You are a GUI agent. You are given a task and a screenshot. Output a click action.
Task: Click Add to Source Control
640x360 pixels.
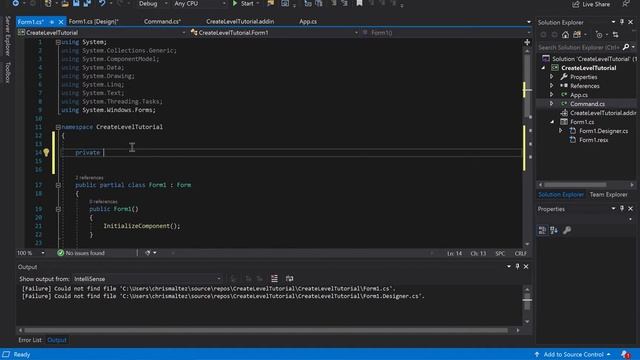click(x=573, y=354)
